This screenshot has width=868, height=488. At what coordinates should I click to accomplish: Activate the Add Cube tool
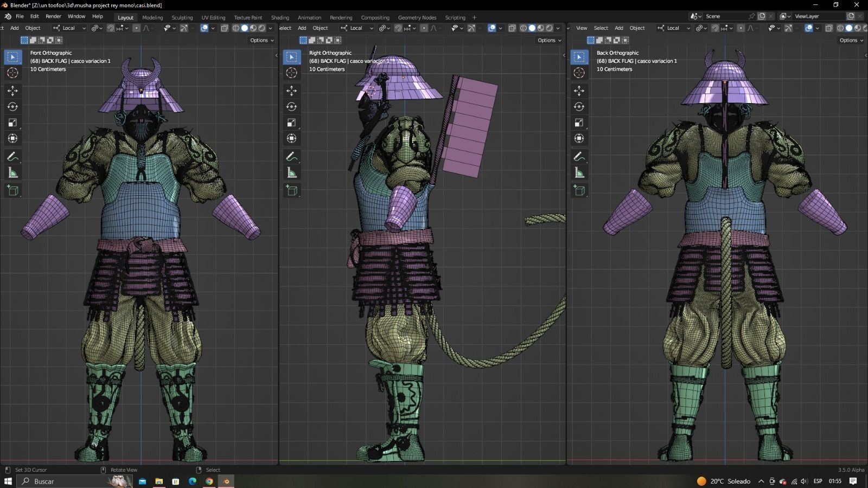coord(12,190)
